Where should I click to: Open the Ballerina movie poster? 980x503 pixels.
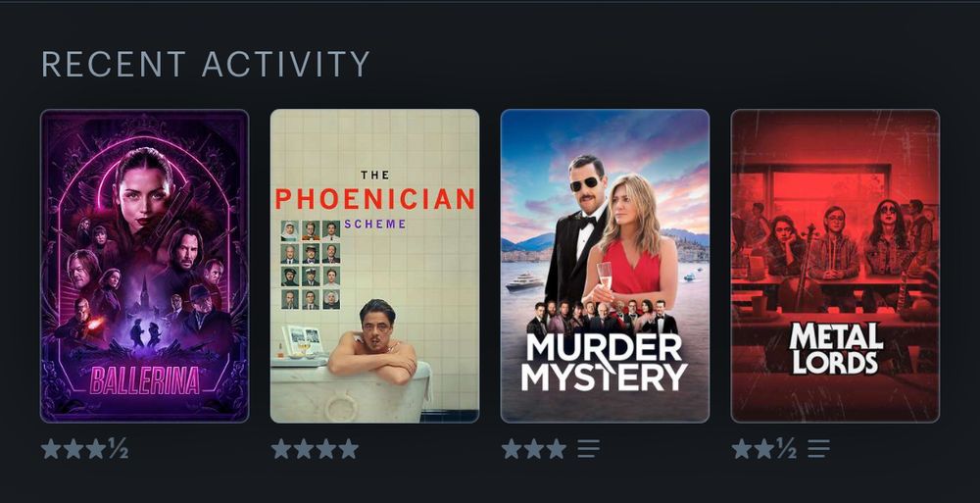point(144,266)
